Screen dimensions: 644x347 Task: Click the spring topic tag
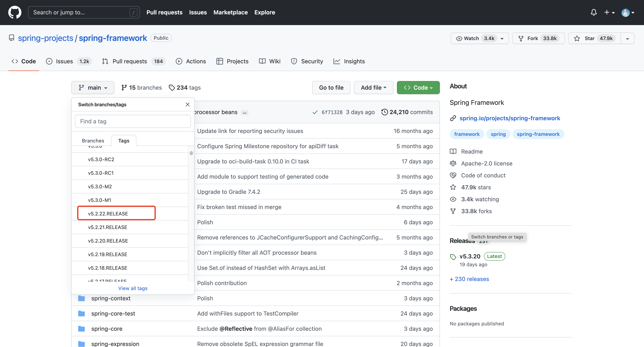[x=498, y=134]
